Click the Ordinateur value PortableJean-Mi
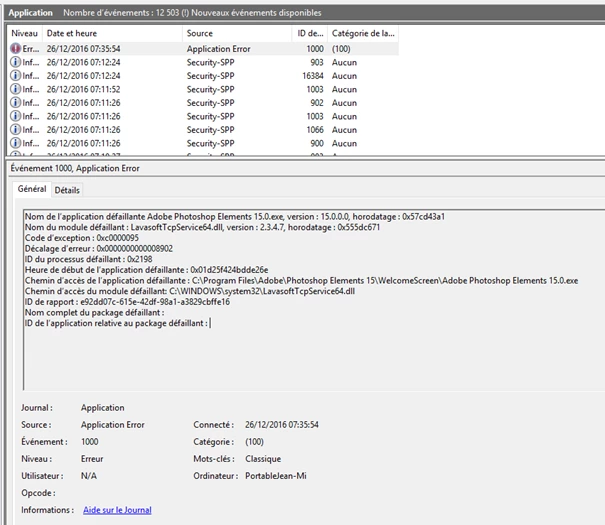Image resolution: width=605 pixels, height=525 pixels. pos(275,476)
